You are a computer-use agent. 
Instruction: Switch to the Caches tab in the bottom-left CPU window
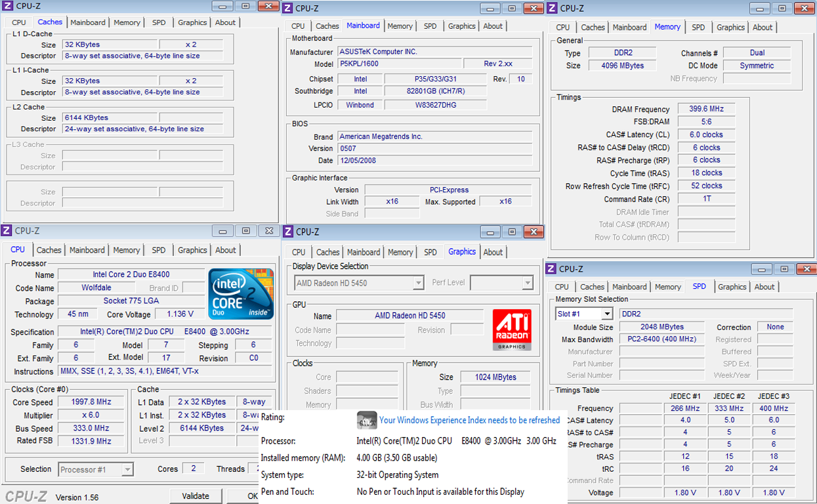click(x=49, y=250)
